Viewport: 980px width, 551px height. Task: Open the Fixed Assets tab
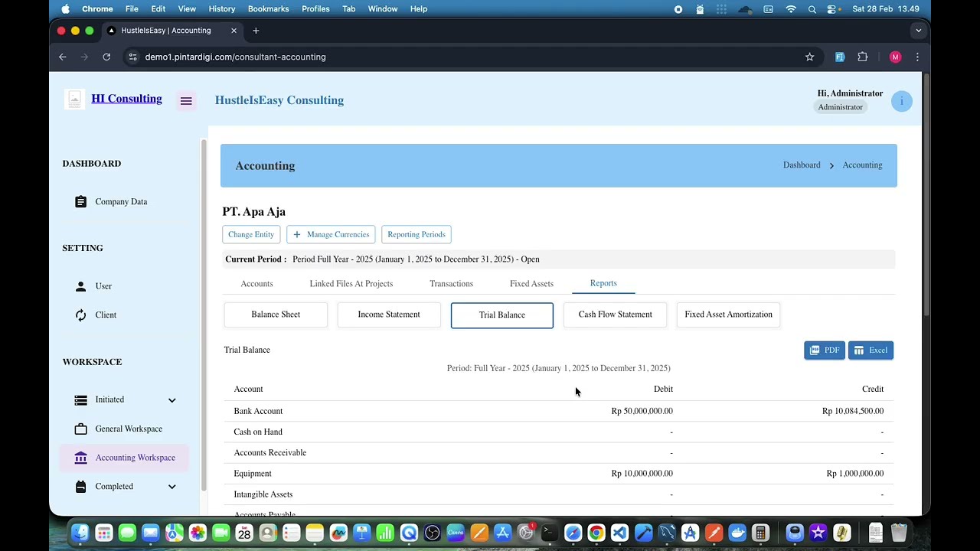point(531,284)
